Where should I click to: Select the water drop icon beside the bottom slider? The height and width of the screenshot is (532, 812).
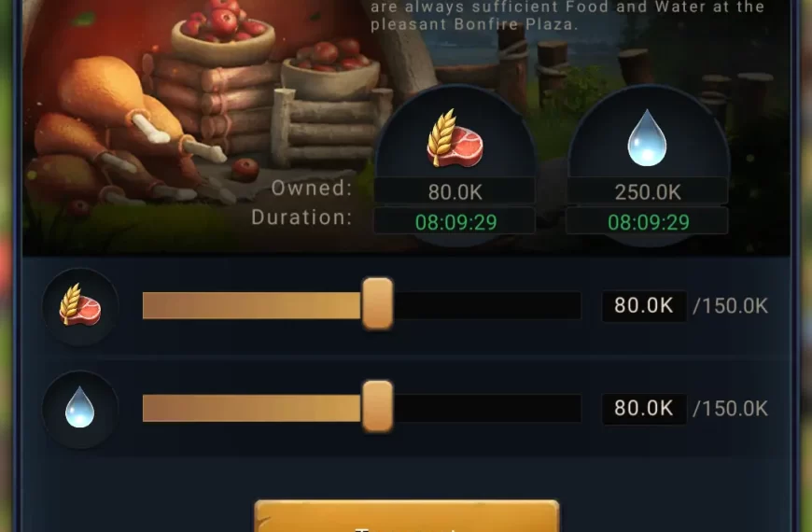tap(79, 407)
